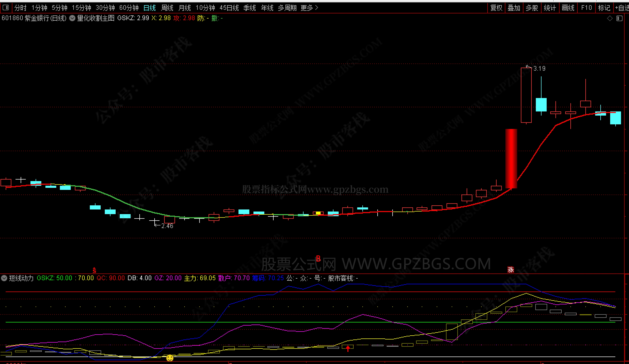Open main chart indicator dropdown arrow
The height and width of the screenshot is (364, 629).
pyautogui.click(x=72, y=18)
